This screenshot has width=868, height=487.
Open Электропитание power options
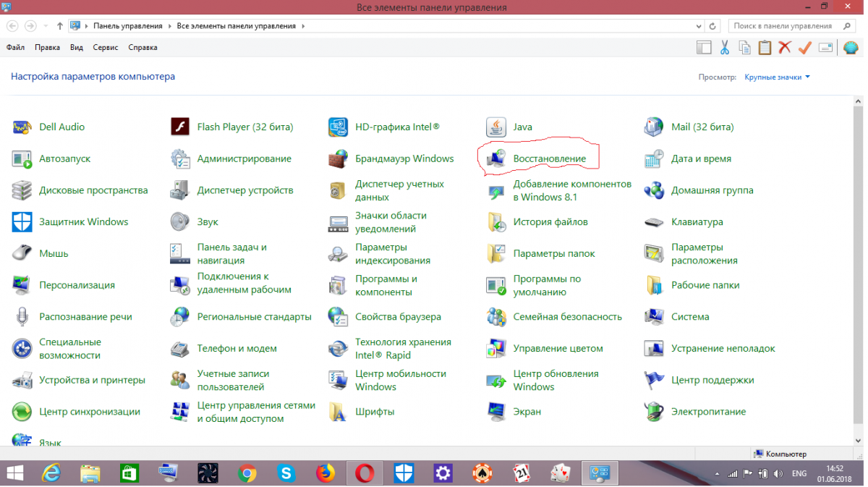point(707,412)
